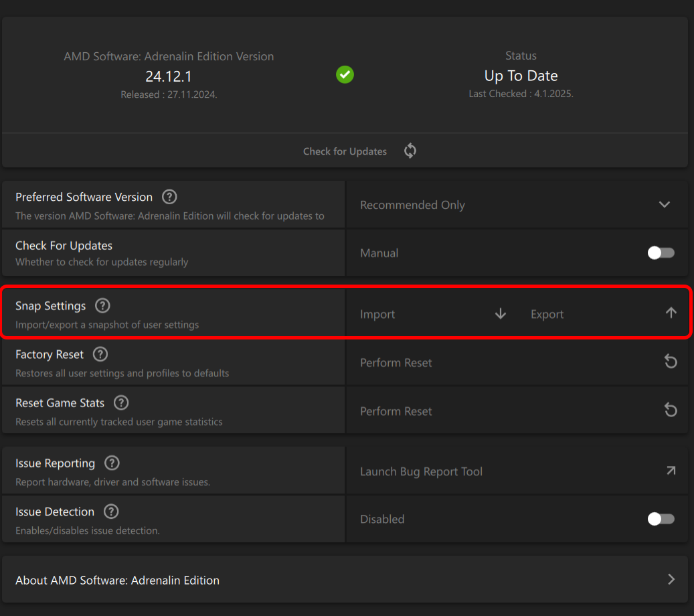Click the Up To Date status text
The image size is (694, 616).
click(x=521, y=76)
